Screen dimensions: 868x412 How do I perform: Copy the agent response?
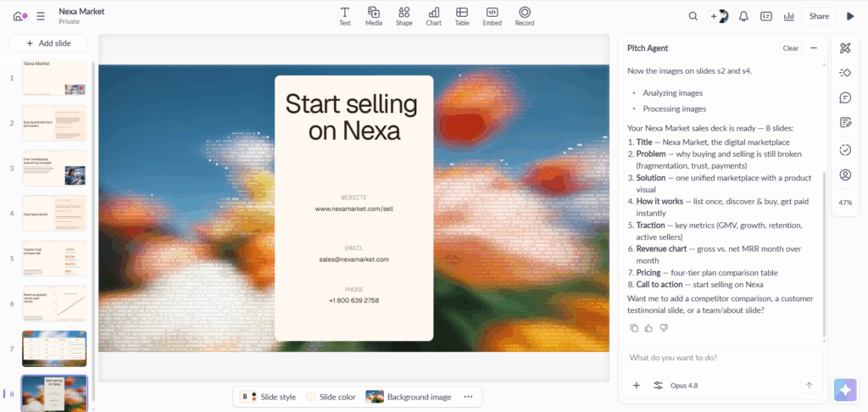[x=634, y=328]
